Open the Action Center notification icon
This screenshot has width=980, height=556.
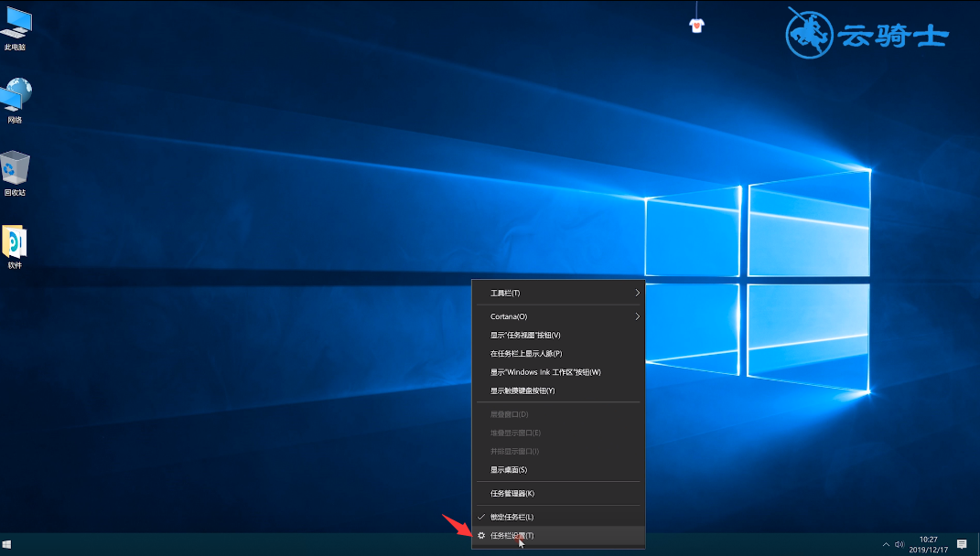pos(962,544)
